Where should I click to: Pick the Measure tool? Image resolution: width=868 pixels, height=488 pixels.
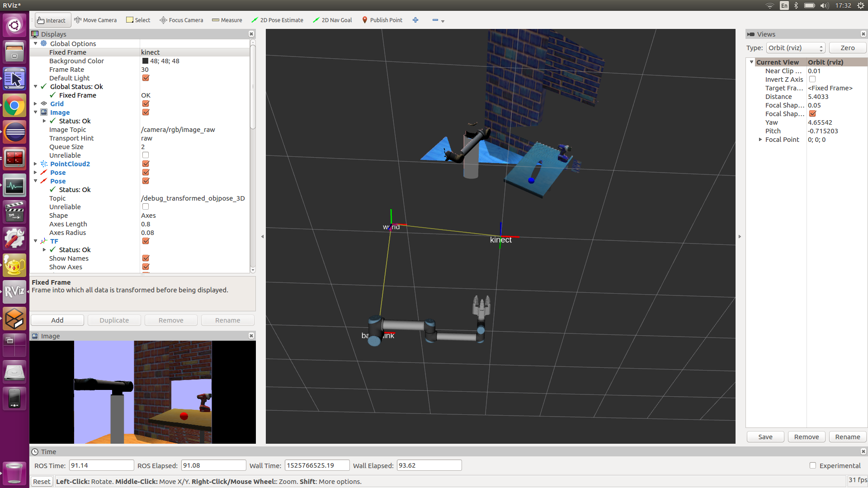(227, 20)
